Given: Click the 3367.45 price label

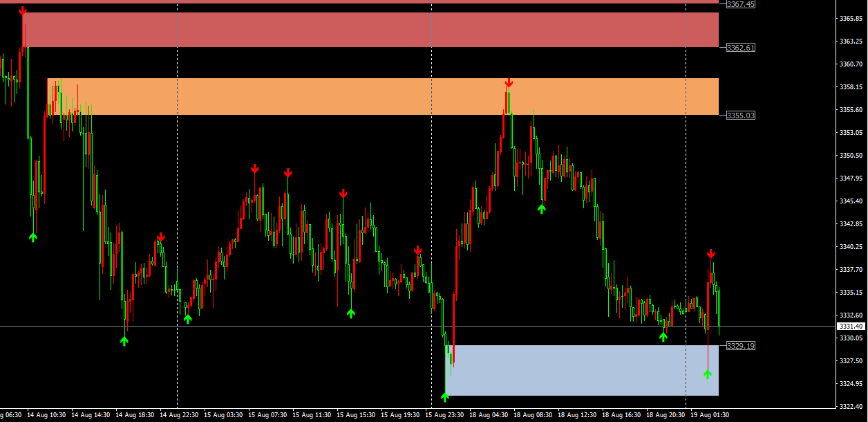Looking at the screenshot, I should [740, 4].
